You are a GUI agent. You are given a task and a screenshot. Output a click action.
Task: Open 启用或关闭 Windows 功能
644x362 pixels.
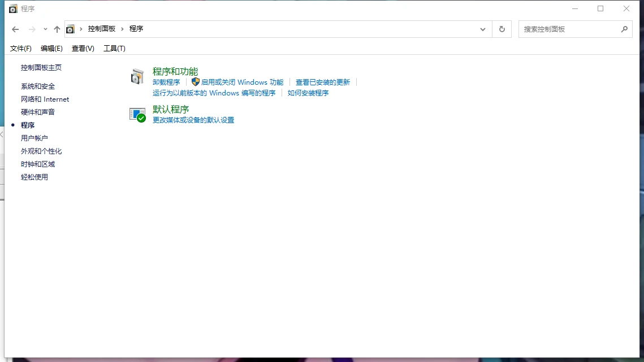(x=242, y=82)
